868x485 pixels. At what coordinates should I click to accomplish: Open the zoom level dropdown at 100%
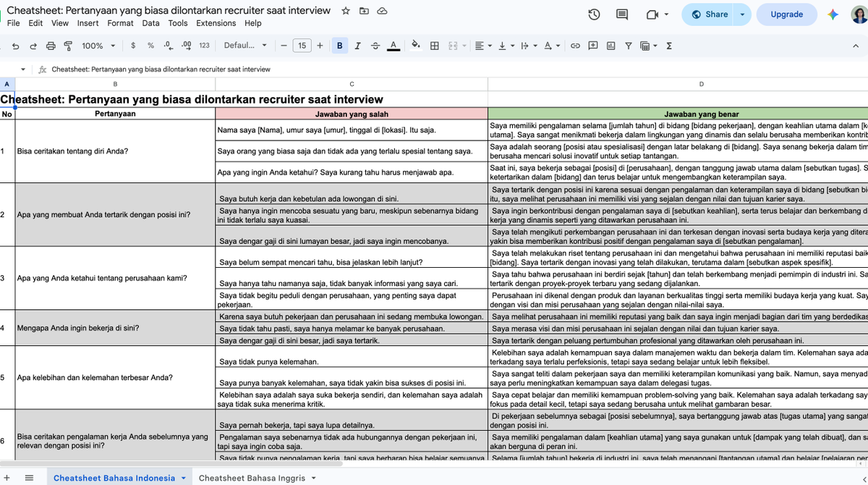point(98,46)
